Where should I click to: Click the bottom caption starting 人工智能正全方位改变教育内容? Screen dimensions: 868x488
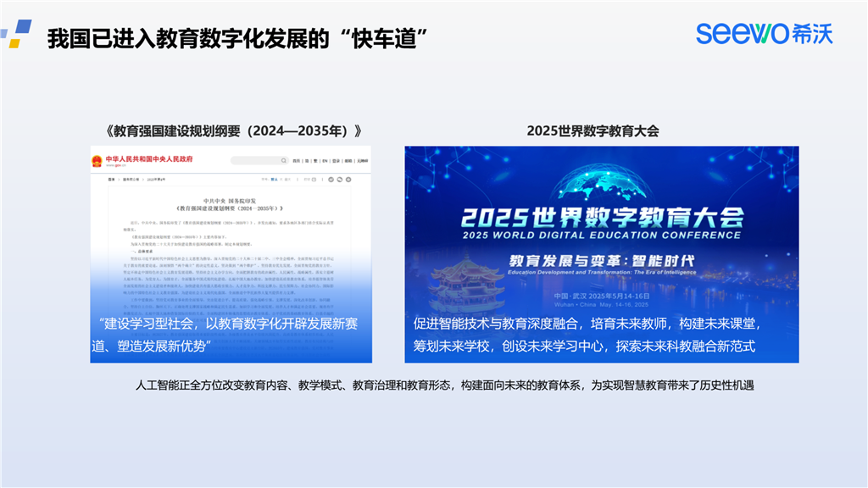click(x=444, y=385)
